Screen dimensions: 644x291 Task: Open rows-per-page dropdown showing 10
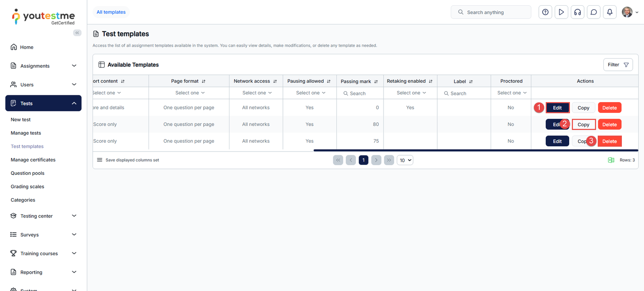(405, 160)
